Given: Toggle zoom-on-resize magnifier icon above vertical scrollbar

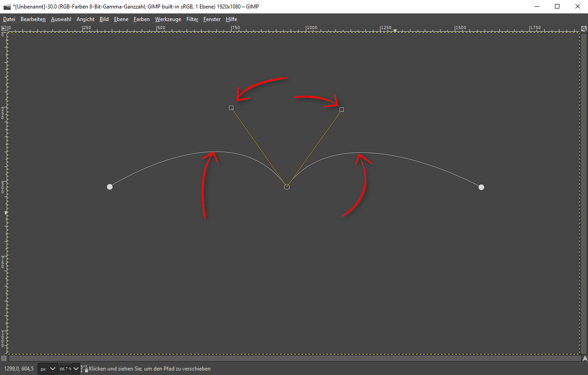Looking at the screenshot, I should (584, 28).
